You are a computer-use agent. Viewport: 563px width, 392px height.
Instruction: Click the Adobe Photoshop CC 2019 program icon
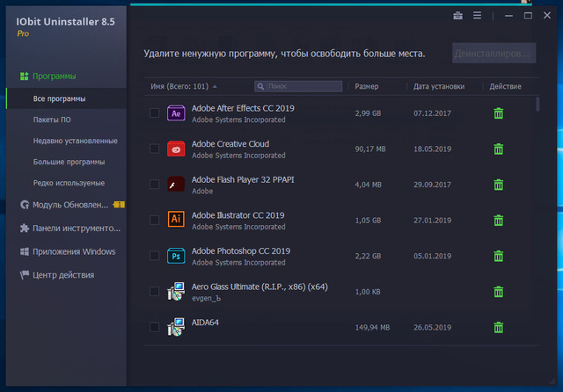pyautogui.click(x=175, y=256)
